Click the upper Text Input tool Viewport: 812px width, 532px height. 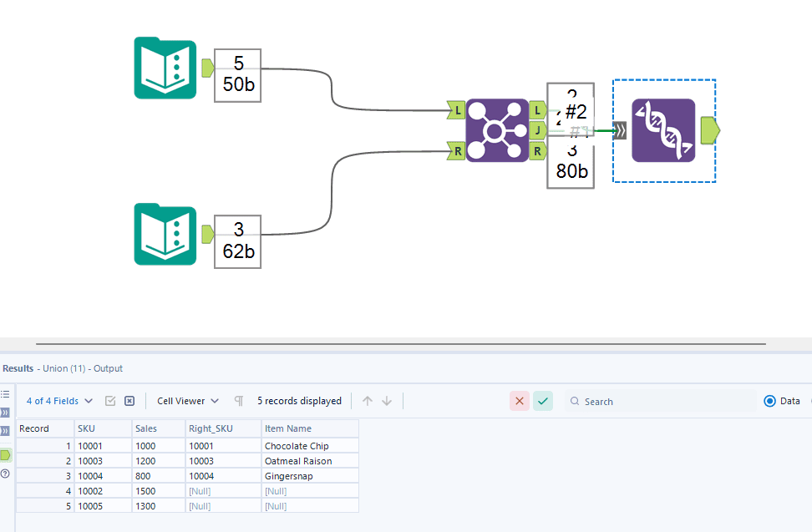tap(165, 68)
